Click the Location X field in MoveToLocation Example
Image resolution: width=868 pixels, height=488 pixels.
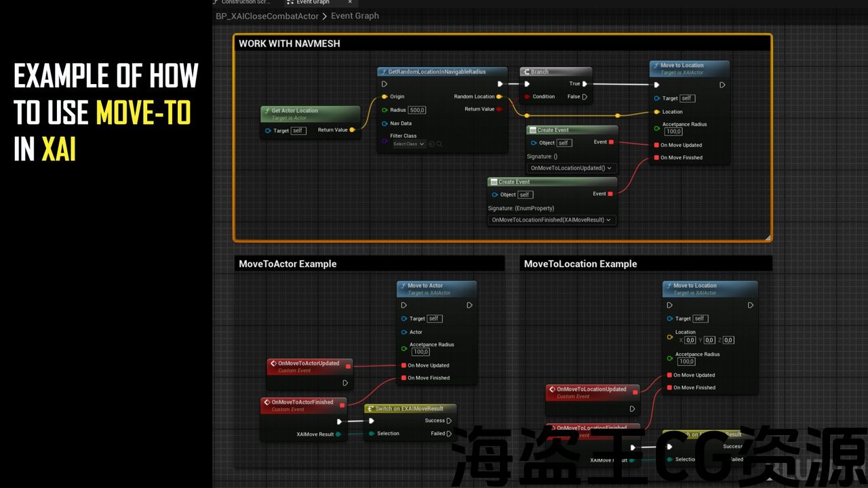point(690,340)
